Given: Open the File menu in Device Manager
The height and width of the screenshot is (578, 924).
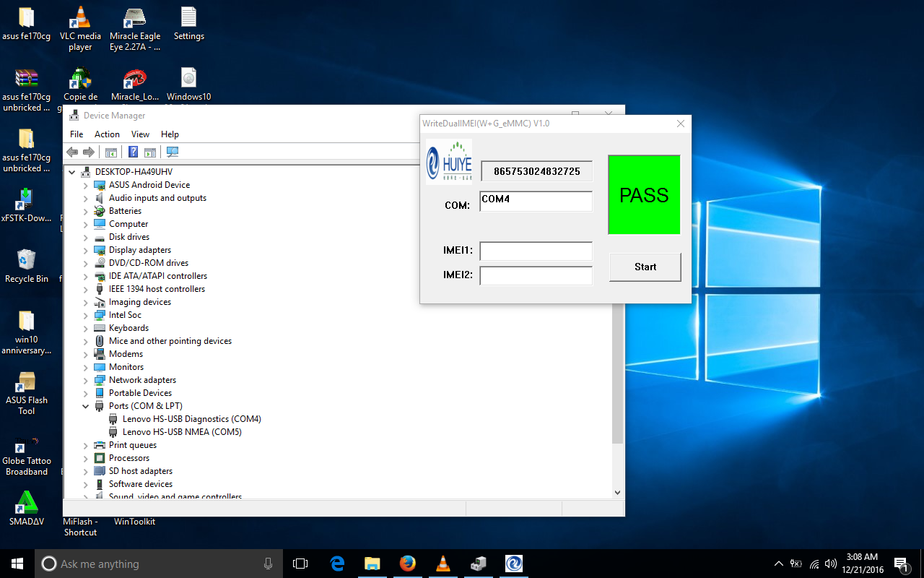Looking at the screenshot, I should click(77, 134).
